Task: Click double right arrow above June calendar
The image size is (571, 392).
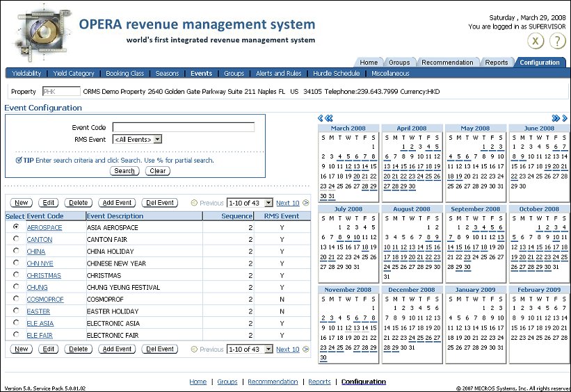Action: pyautogui.click(x=556, y=119)
